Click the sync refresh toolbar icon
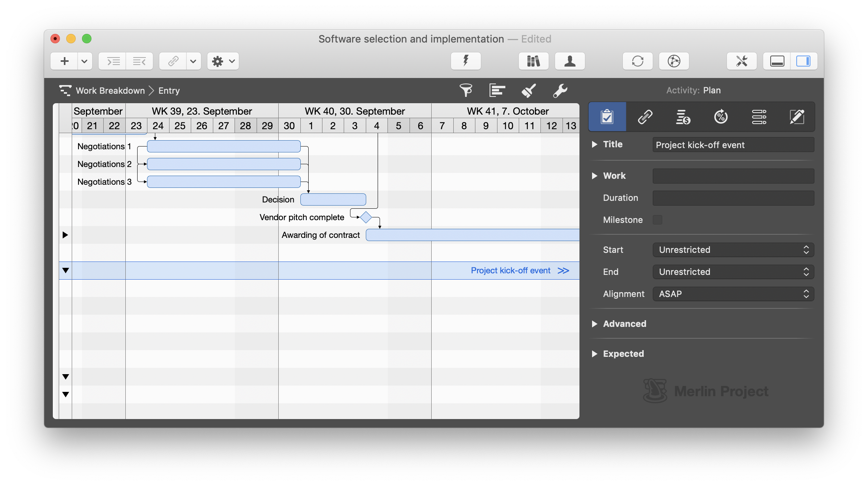 [x=637, y=61]
